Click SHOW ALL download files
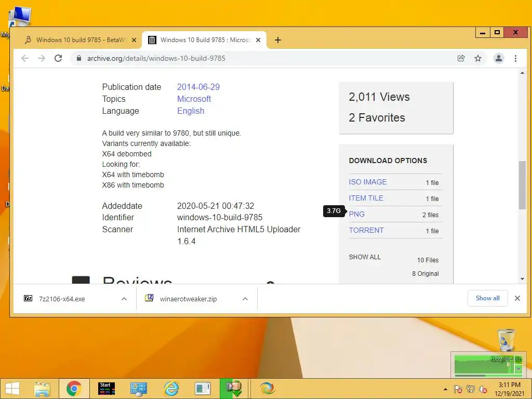The image size is (532, 399). point(365,257)
